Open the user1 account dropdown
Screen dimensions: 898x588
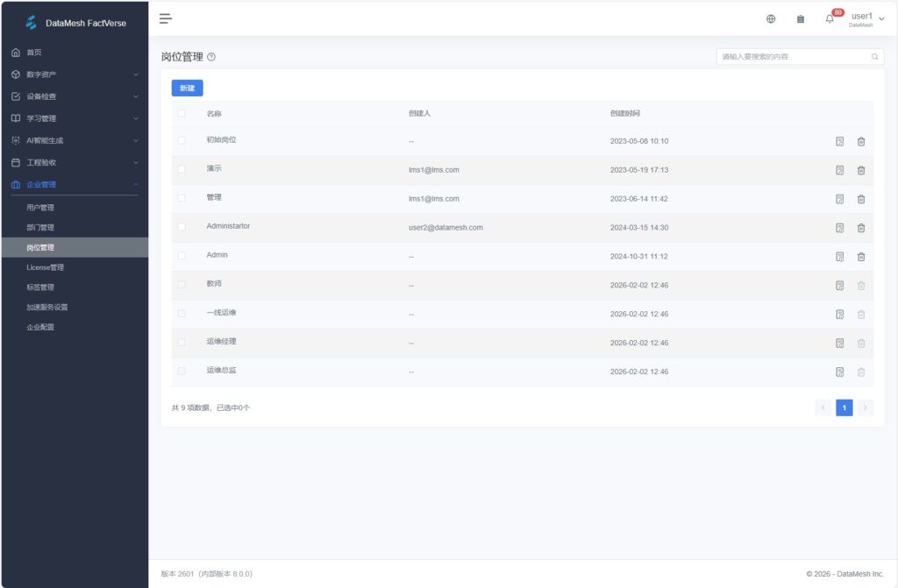pyautogui.click(x=864, y=18)
